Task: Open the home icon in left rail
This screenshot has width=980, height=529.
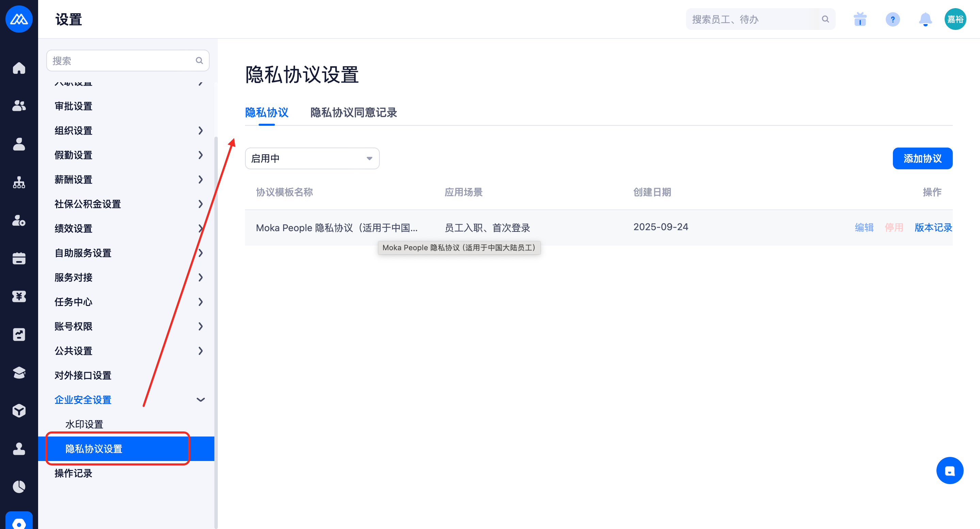Action: click(x=19, y=68)
